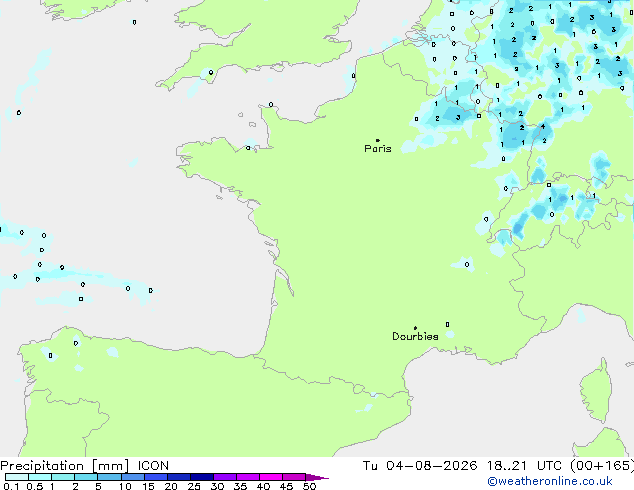Click the weatheronline.co.uk copyright link
634x490 pixels.
[549, 481]
